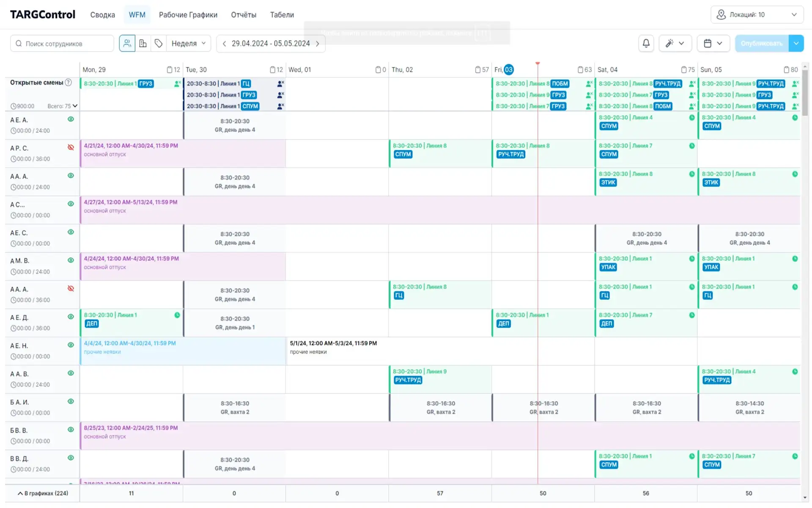Image resolution: width=812 pixels, height=508 pixels.
Task: Switch to the Табели tab
Action: [282, 15]
